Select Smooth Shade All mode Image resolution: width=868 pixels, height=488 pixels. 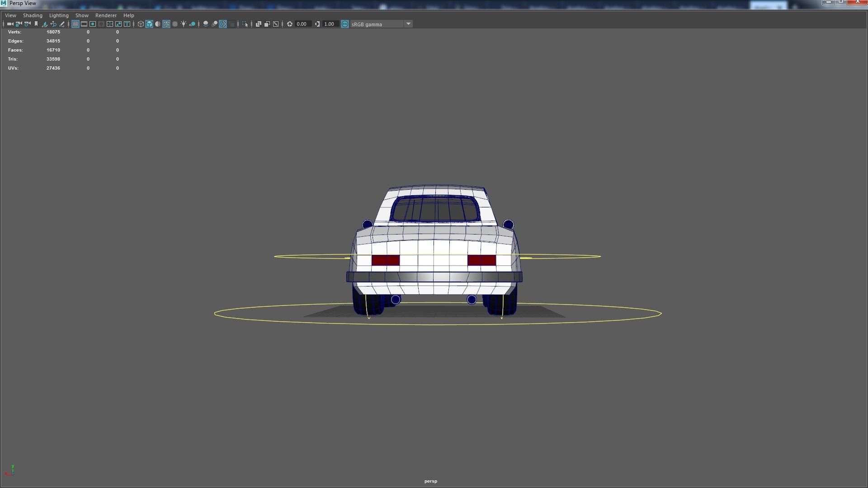[x=149, y=24]
